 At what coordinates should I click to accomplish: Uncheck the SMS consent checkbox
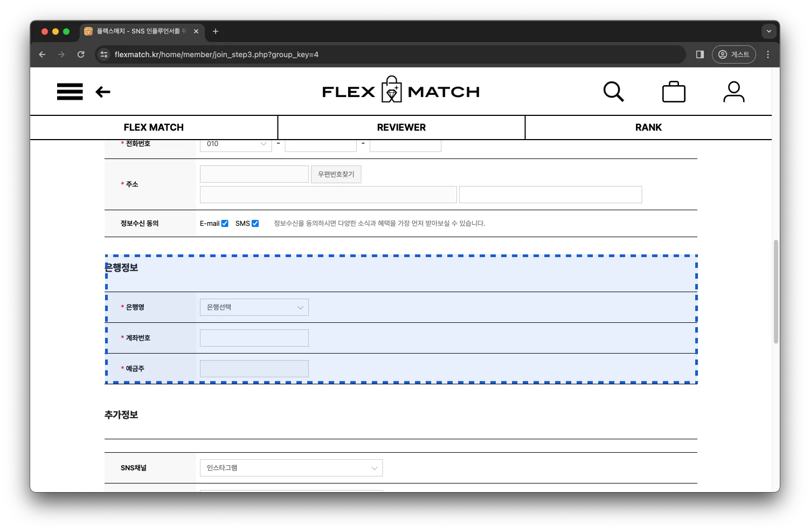click(255, 223)
